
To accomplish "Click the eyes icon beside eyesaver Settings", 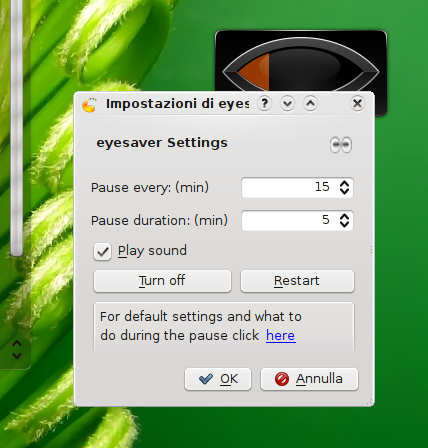I will click(341, 145).
